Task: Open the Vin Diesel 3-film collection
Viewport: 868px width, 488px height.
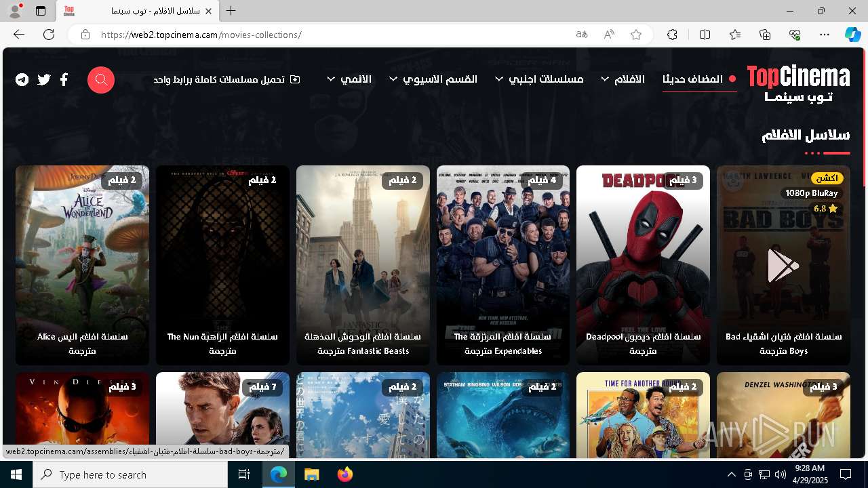Action: pyautogui.click(x=82, y=415)
